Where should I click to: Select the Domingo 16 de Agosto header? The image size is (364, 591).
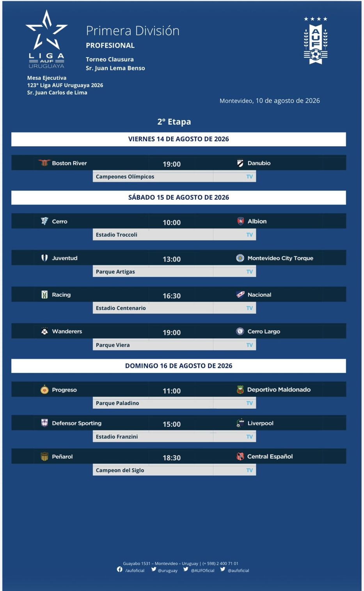pyautogui.click(x=179, y=366)
